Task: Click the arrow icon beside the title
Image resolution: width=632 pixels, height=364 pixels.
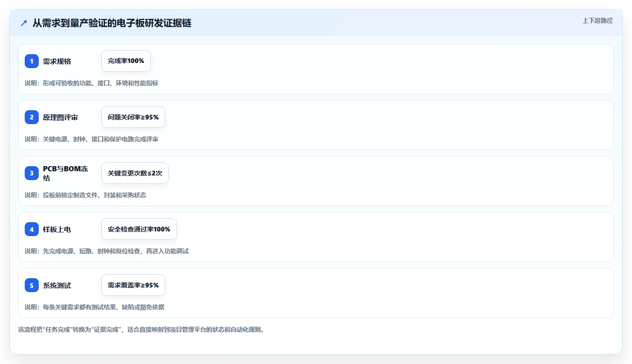Action: click(x=24, y=23)
